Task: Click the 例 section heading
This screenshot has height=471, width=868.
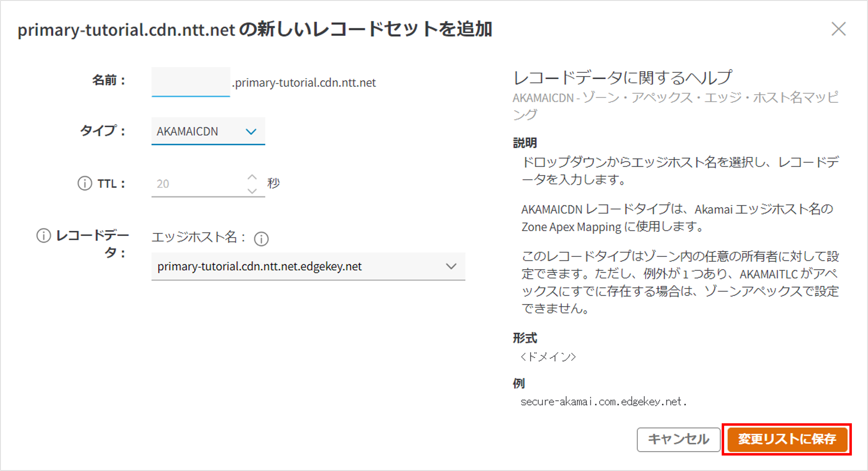Action: pyautogui.click(x=519, y=383)
